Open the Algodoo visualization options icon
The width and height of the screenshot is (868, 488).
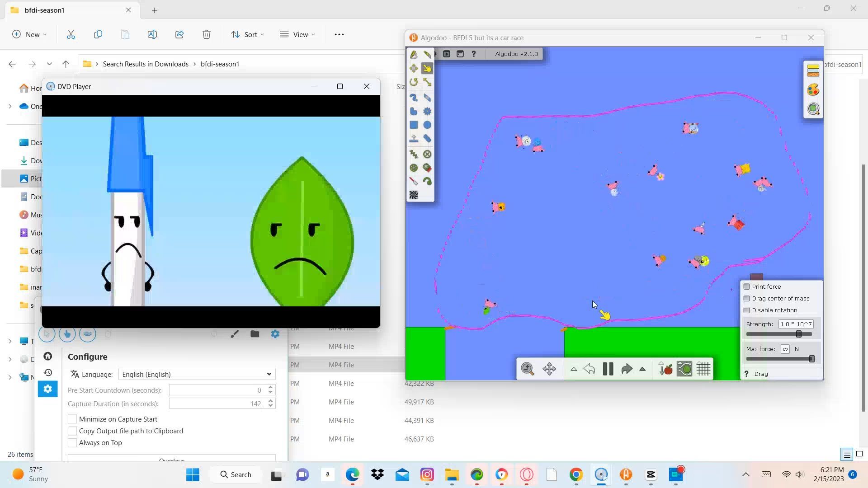(813, 109)
